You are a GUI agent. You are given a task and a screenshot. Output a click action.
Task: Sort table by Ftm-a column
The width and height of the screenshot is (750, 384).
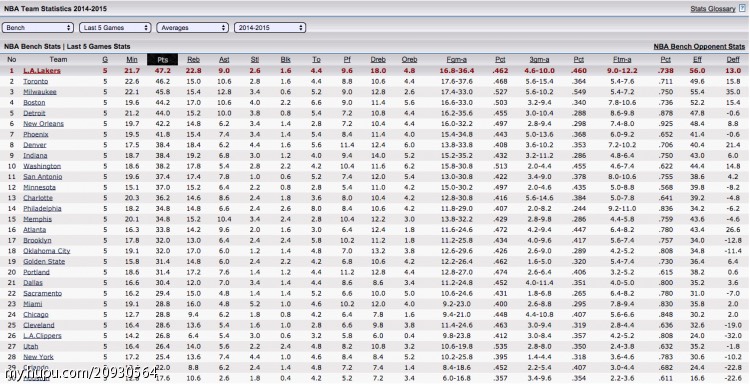[x=622, y=59]
